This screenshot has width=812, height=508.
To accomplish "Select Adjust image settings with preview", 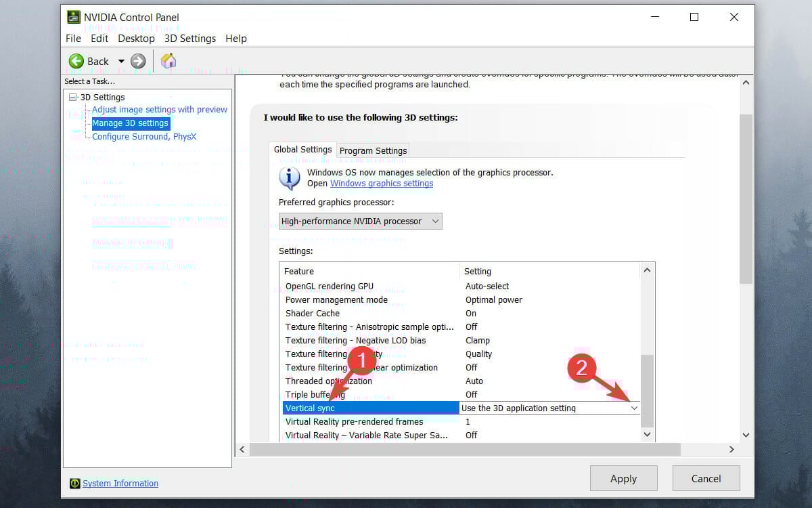I will point(160,110).
